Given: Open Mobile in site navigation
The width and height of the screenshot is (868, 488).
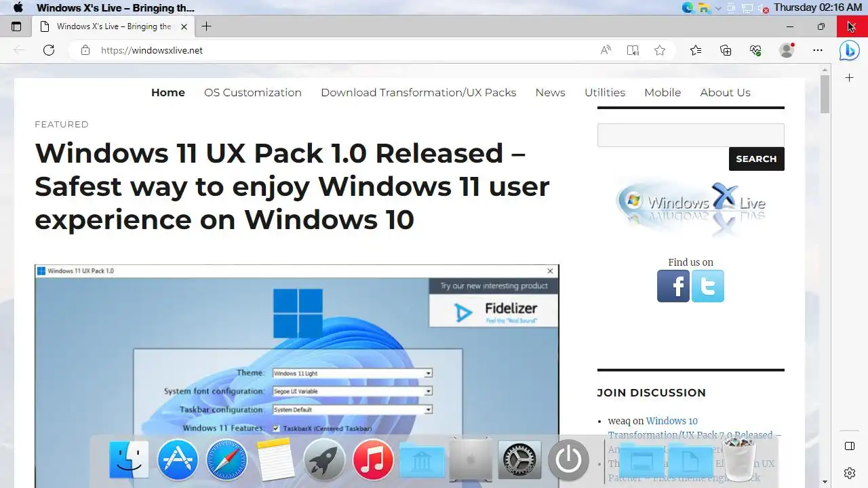Looking at the screenshot, I should 663,92.
